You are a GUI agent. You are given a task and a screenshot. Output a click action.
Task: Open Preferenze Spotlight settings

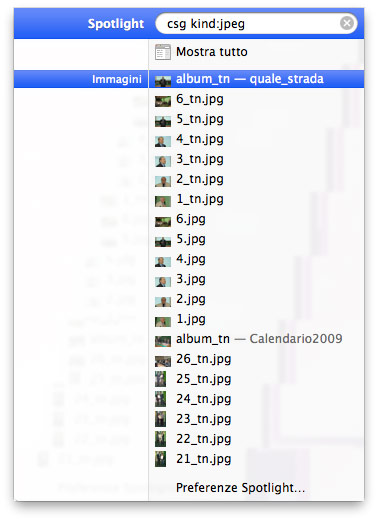(241, 488)
